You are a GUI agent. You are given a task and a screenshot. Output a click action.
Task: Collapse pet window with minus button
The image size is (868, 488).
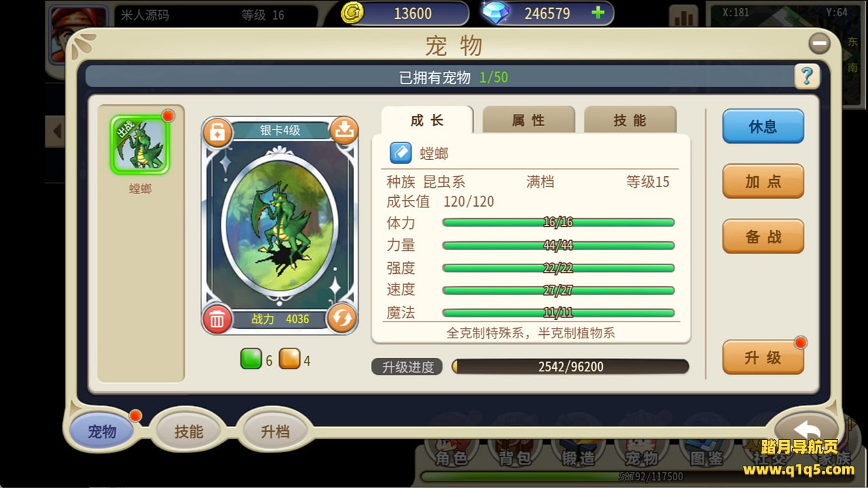pyautogui.click(x=819, y=43)
